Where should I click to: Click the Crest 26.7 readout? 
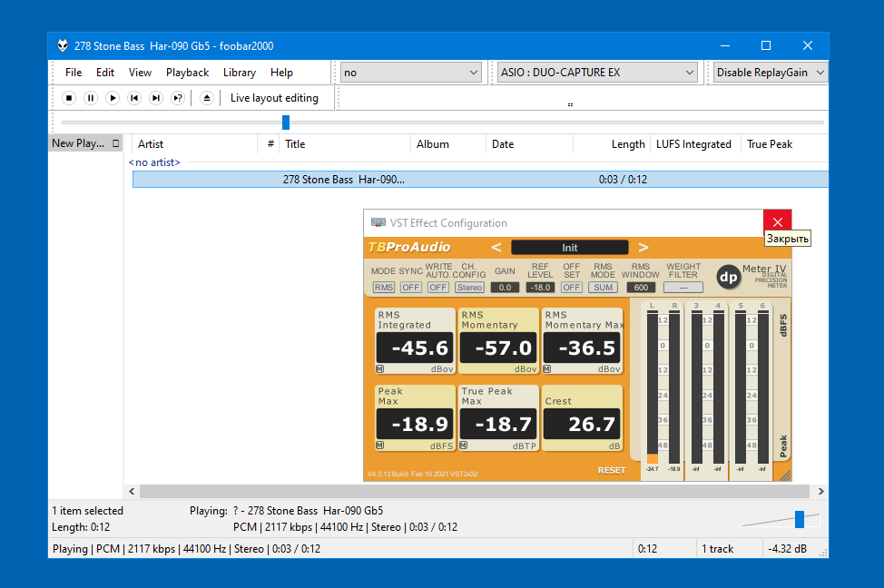pyautogui.click(x=582, y=424)
